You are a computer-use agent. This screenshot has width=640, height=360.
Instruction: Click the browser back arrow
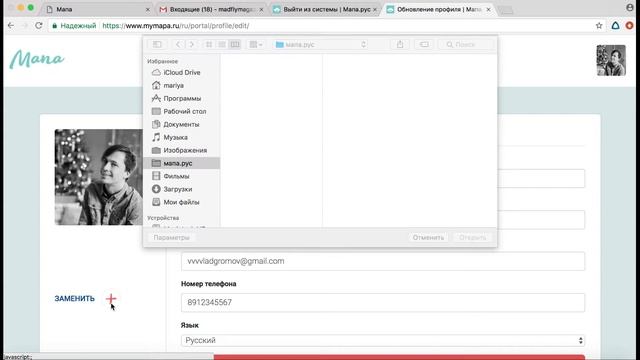pos(11,25)
